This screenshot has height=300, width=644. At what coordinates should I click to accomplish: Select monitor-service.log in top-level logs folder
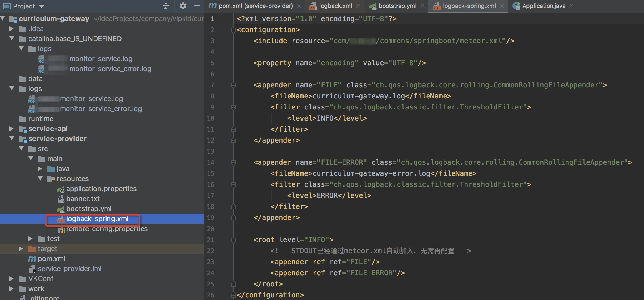pyautogui.click(x=91, y=98)
